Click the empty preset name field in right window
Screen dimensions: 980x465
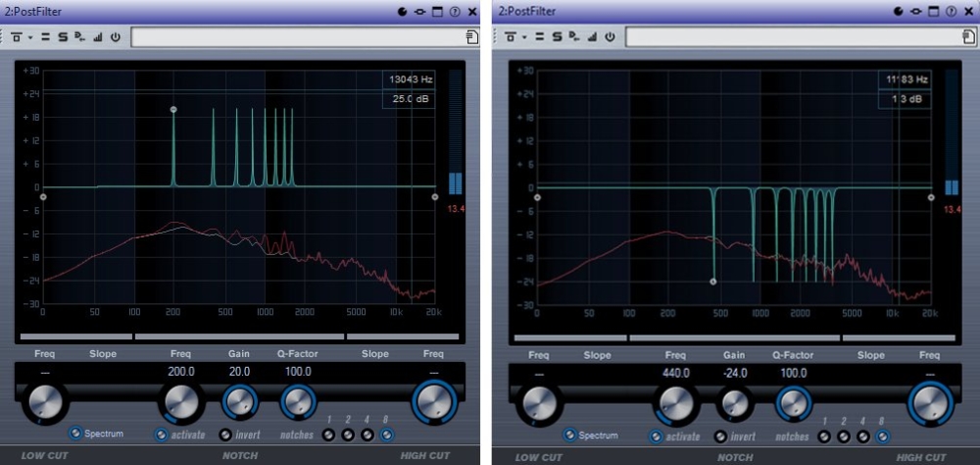(x=793, y=37)
